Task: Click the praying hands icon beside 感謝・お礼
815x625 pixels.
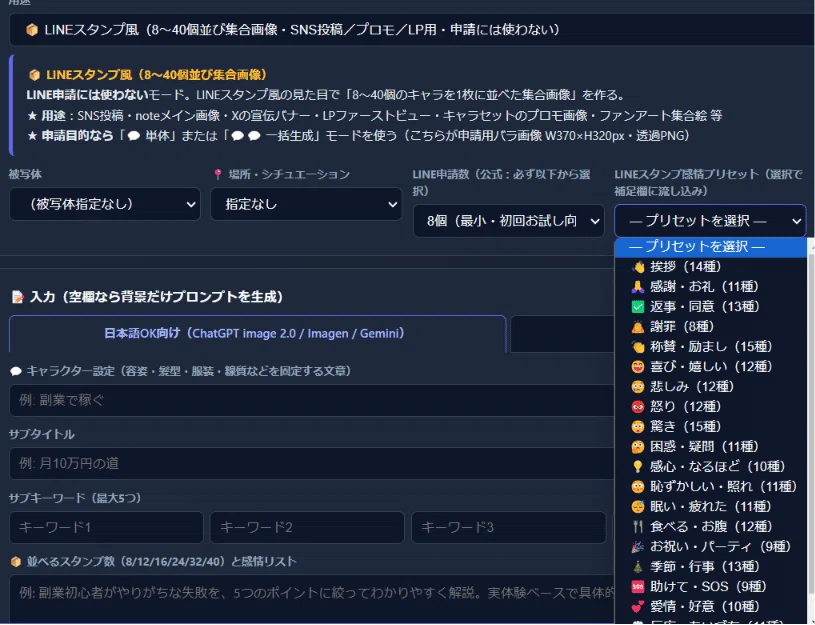Action: point(638,287)
